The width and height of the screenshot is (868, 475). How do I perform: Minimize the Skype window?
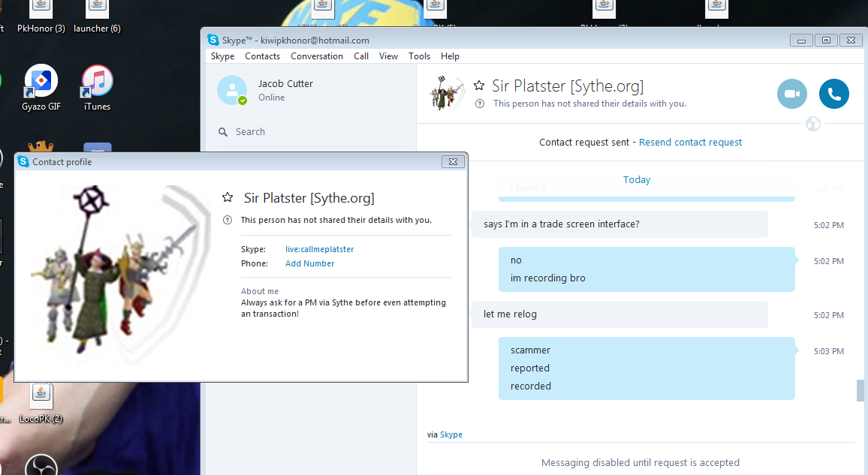pos(801,41)
